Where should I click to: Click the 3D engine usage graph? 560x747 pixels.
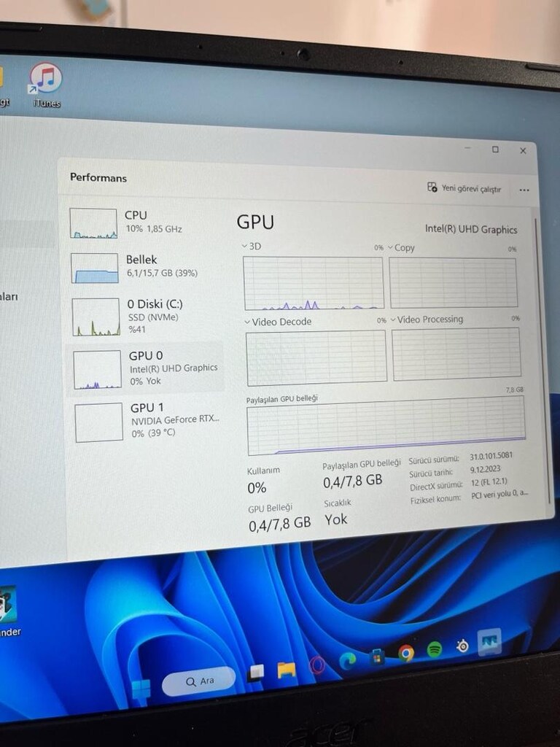coord(314,283)
